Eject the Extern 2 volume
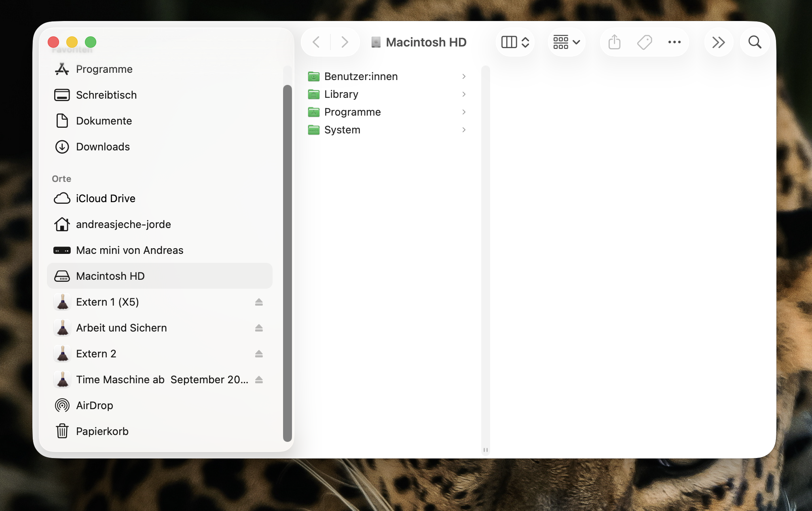 259,354
